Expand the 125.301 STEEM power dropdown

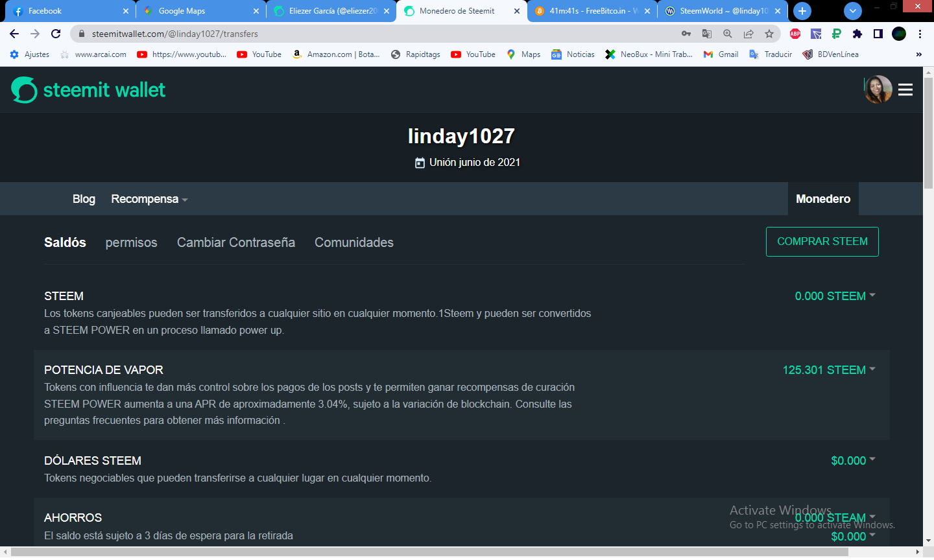pos(829,370)
